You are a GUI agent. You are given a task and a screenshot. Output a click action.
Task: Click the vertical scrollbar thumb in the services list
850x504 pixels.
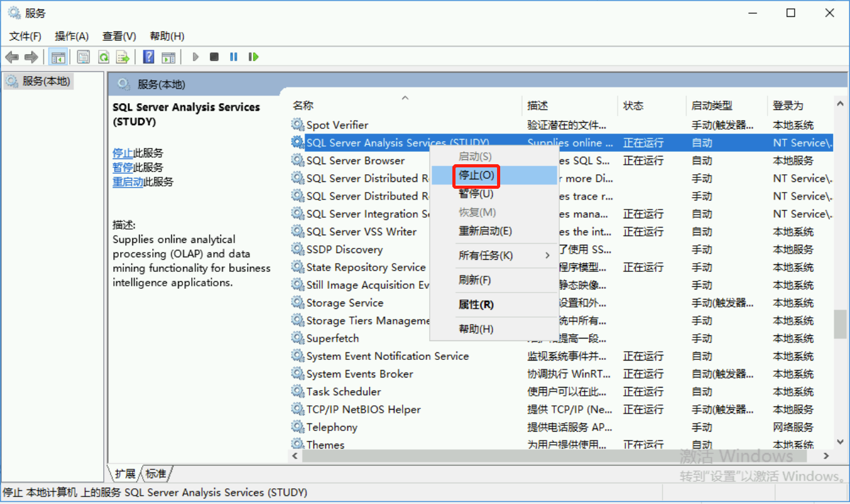tap(840, 324)
